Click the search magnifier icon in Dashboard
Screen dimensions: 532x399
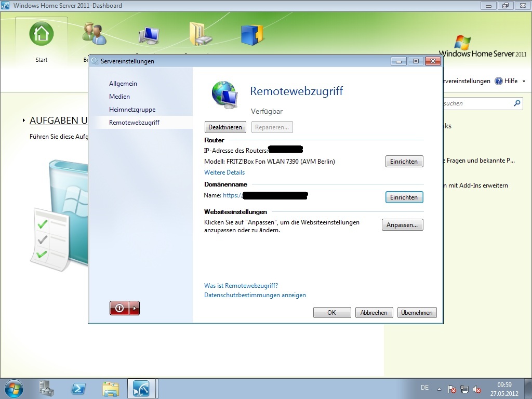point(517,103)
